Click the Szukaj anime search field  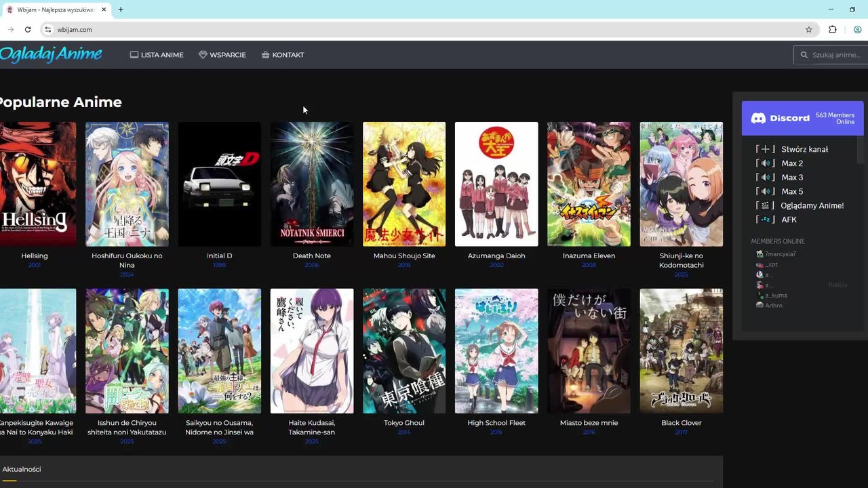836,55
